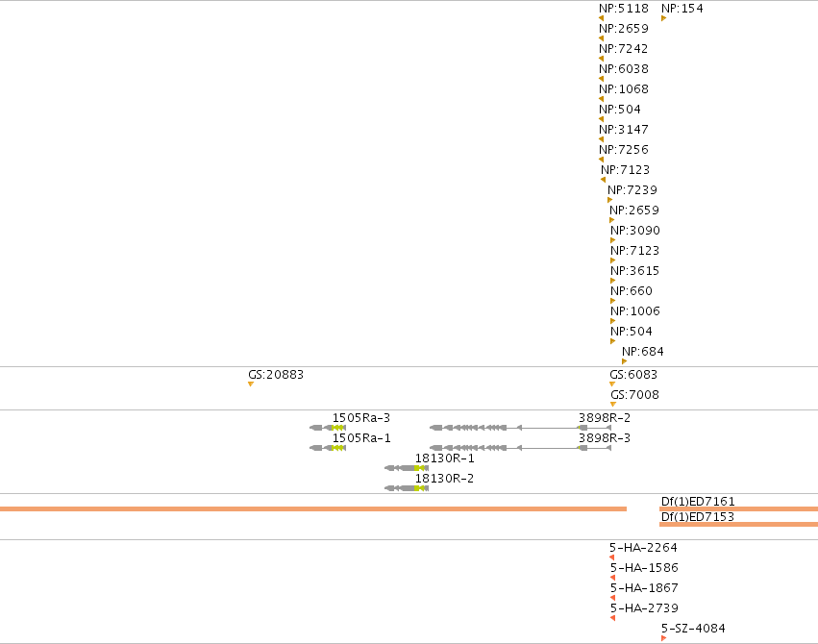Screen dimensions: 818x644
Task: Click the 3898R-3 transcript glyph
Action: coord(521,448)
